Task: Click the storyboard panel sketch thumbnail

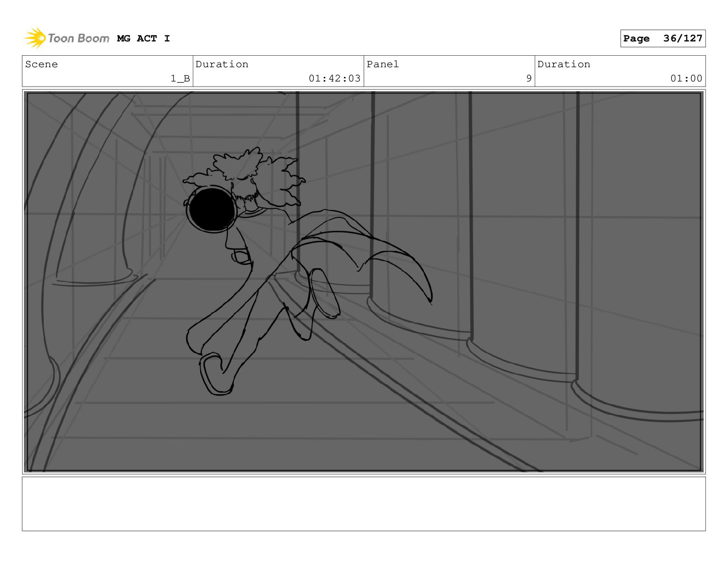Action: 364,282
